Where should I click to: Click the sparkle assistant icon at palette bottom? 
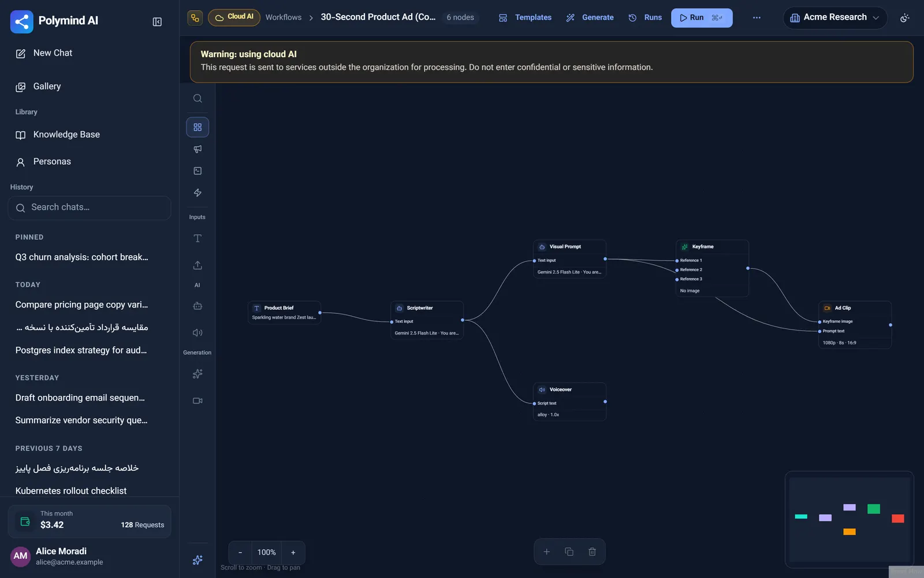(x=198, y=560)
